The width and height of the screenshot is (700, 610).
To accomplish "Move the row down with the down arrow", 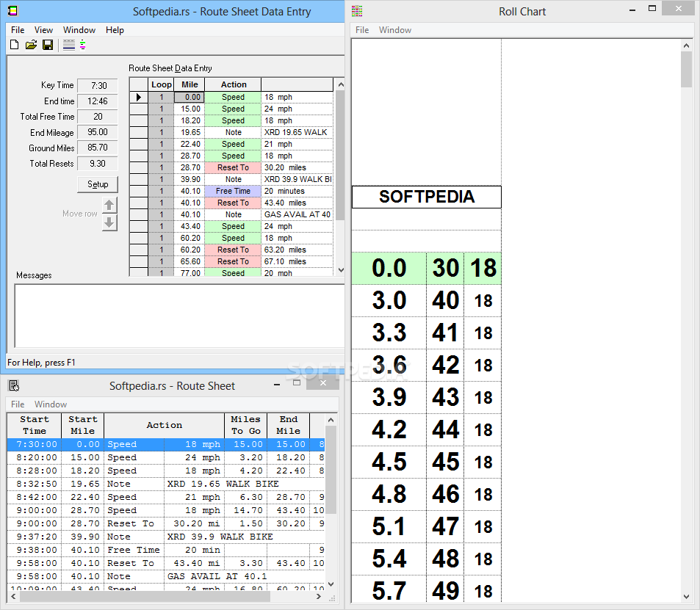I will coord(109,222).
